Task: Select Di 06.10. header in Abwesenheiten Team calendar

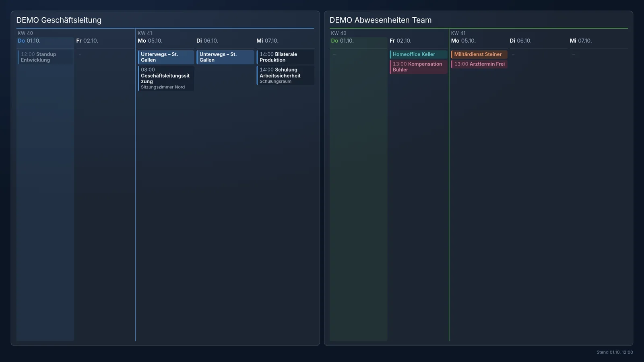Action: [520, 41]
